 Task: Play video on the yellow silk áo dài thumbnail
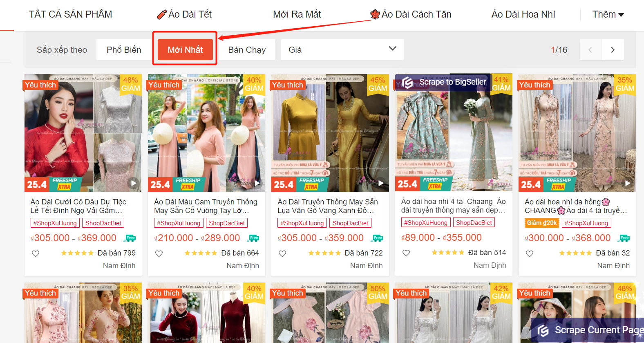tap(380, 183)
